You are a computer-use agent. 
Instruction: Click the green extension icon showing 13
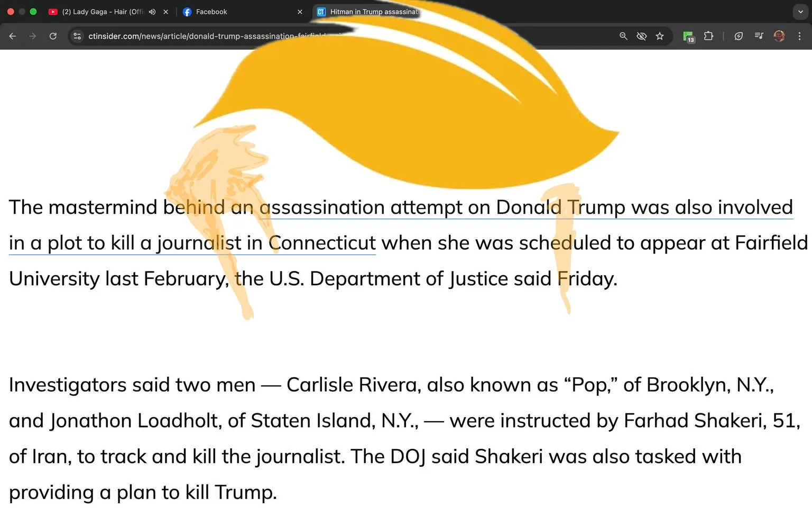tap(688, 36)
